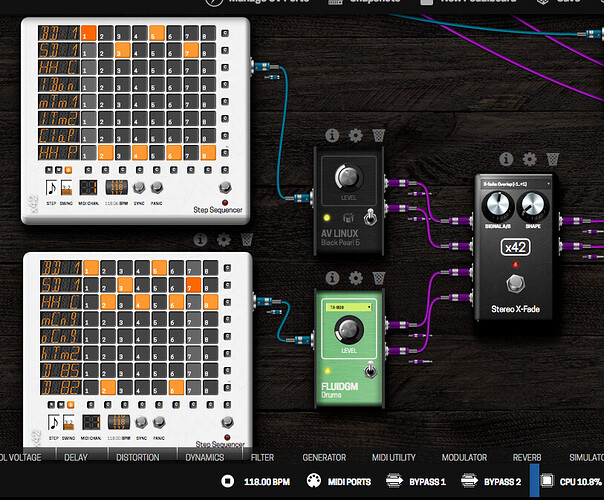Delete FluidGM Drums pedal using trash icon
Viewport: 604px width, 500px height.
(x=379, y=278)
